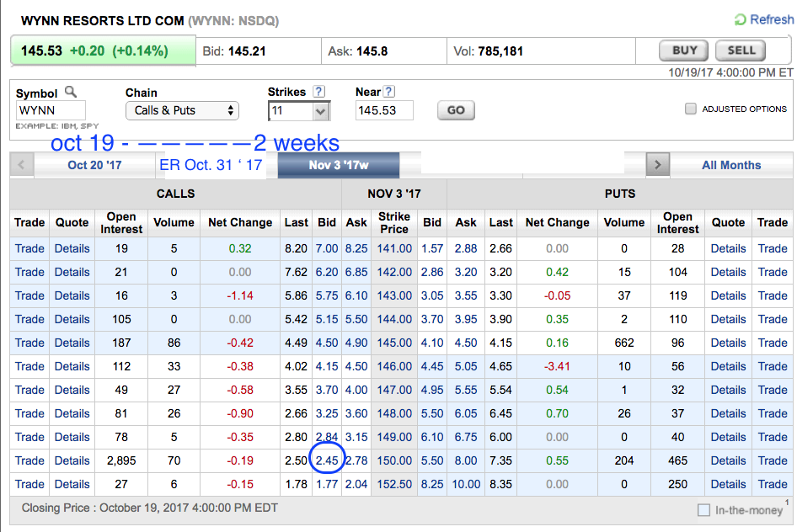Click the right arrow for later expirations

657,165
